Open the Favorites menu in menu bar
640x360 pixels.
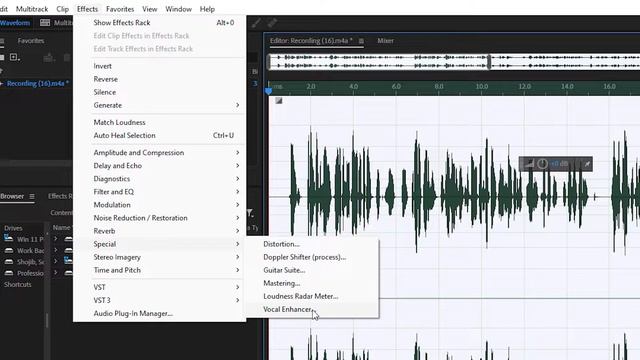click(x=120, y=9)
